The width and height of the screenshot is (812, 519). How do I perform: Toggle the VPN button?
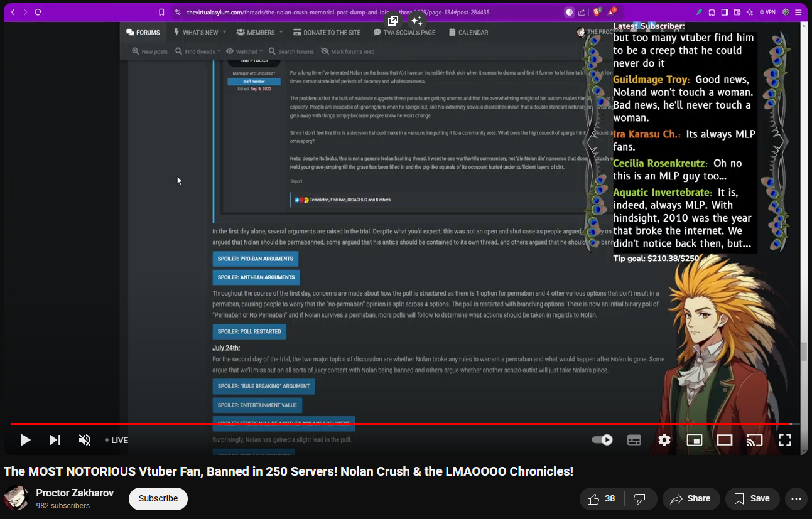(767, 12)
